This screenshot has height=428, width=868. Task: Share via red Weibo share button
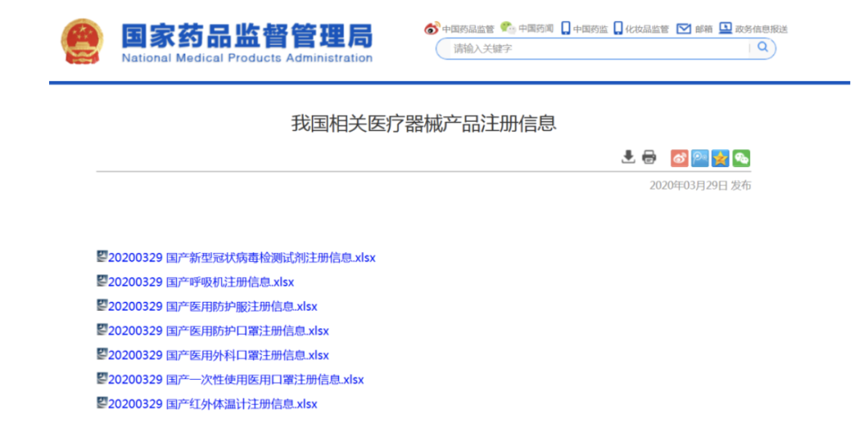tap(680, 158)
